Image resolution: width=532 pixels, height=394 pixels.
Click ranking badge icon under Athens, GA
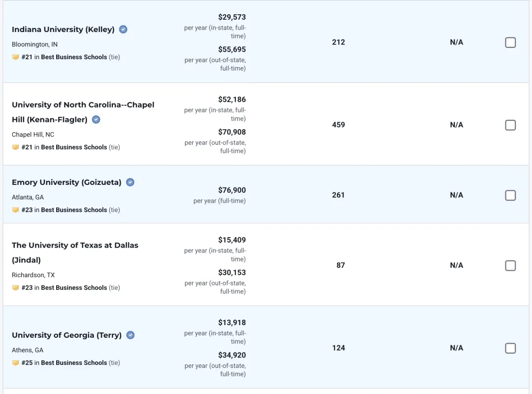tap(15, 363)
